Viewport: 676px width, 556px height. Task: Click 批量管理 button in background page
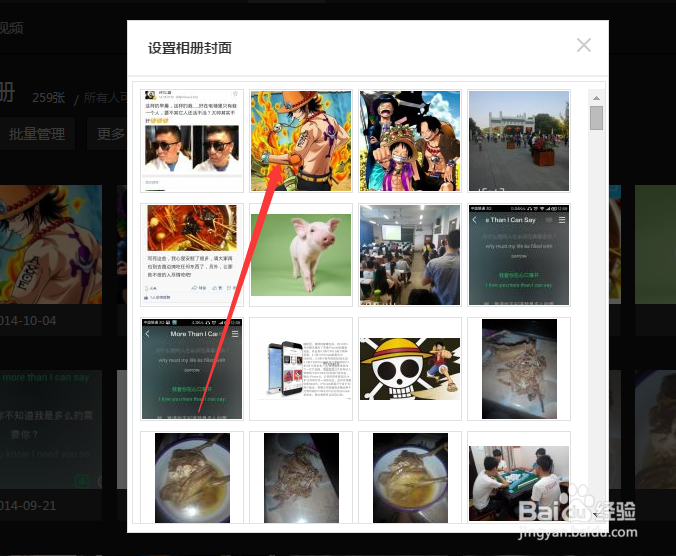point(37,134)
